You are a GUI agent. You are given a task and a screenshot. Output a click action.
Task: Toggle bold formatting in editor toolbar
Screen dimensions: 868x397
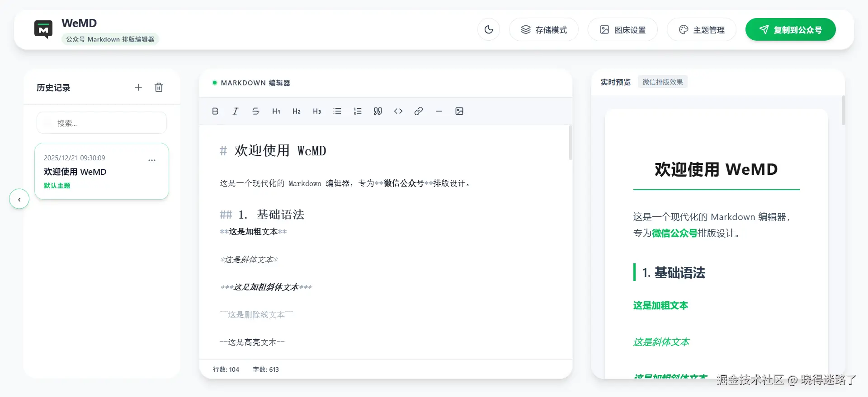click(215, 111)
